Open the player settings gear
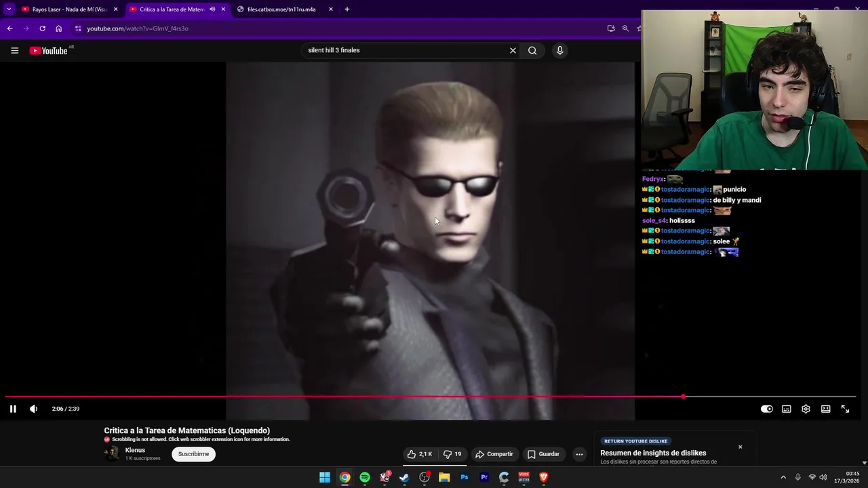Image resolution: width=868 pixels, height=488 pixels. pyautogui.click(x=806, y=409)
